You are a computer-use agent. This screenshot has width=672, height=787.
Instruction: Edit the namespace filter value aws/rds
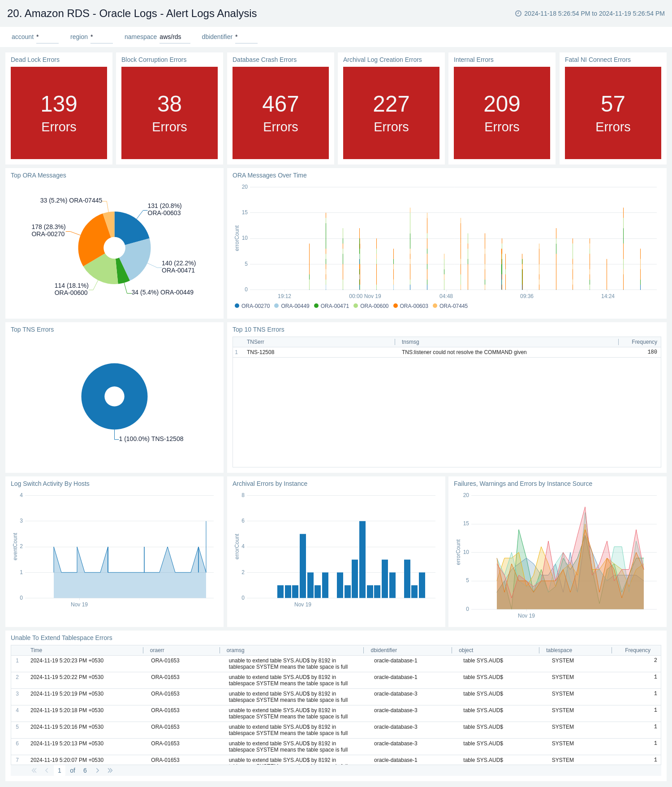[174, 37]
